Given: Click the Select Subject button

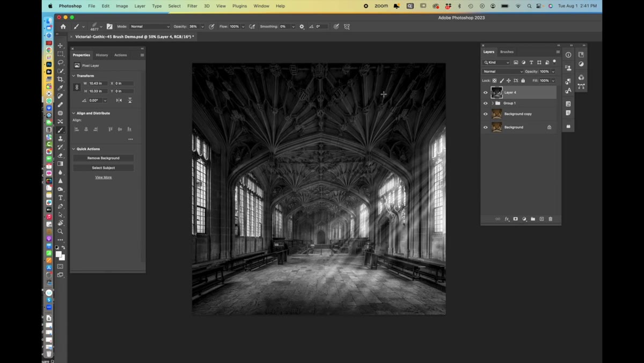Looking at the screenshot, I should [104, 168].
